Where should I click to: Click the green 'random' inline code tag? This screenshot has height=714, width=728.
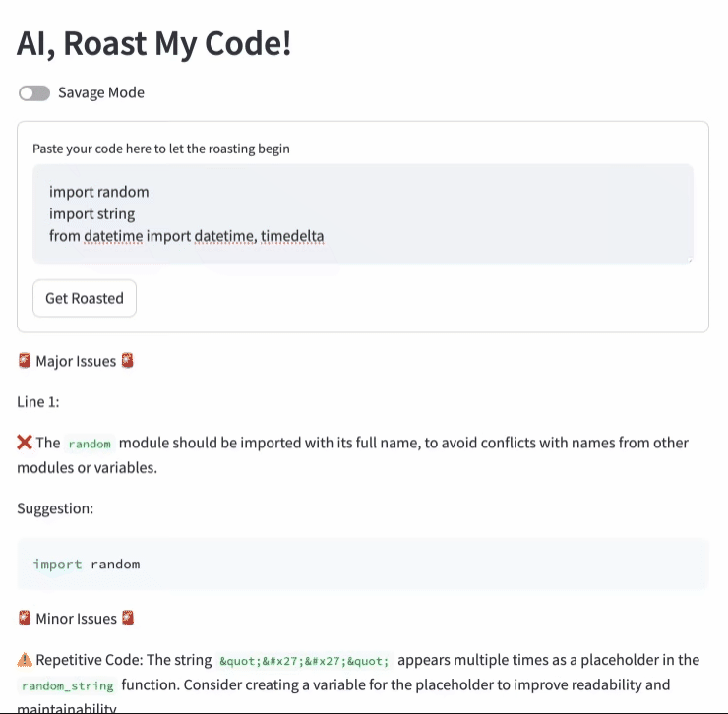coord(90,445)
